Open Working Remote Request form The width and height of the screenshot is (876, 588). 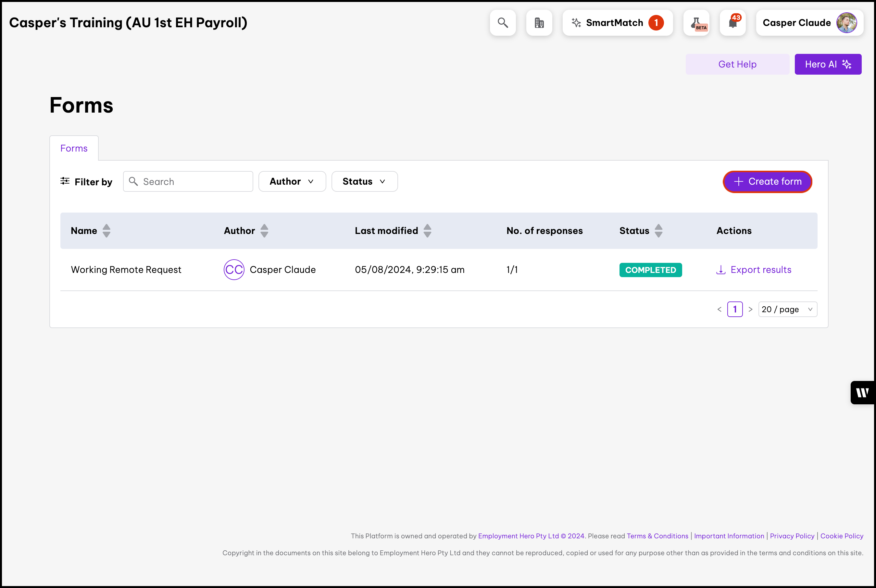[126, 270]
